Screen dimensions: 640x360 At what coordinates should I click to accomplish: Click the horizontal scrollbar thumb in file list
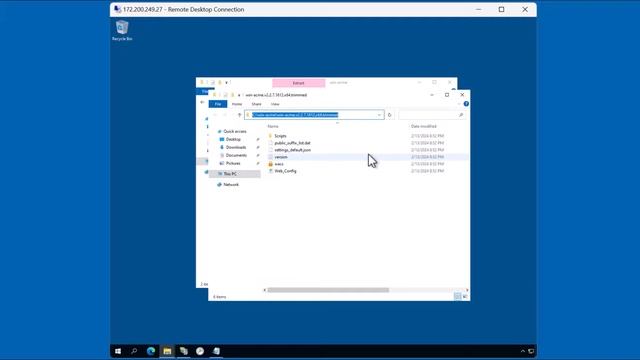tap(328, 290)
